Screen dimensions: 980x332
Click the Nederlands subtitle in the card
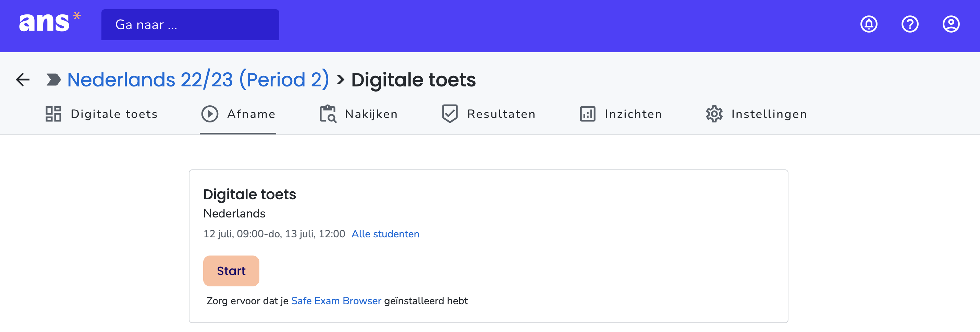(234, 213)
